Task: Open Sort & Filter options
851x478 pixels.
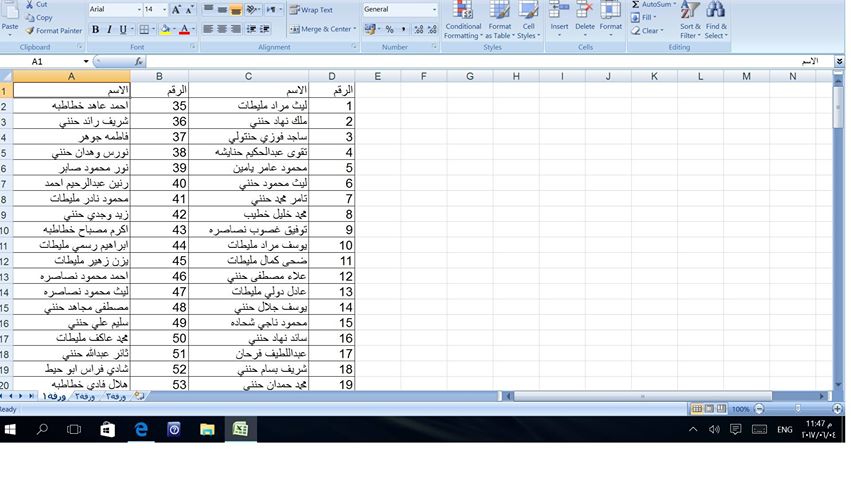Action: point(690,22)
